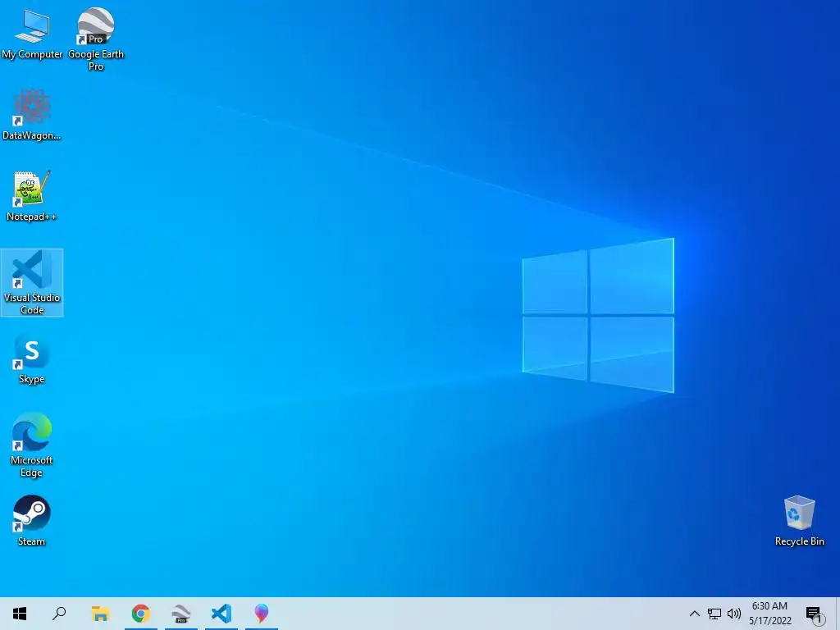Image resolution: width=840 pixels, height=630 pixels.
Task: Switch to Google Earth Pro in taskbar
Action: [181, 614]
